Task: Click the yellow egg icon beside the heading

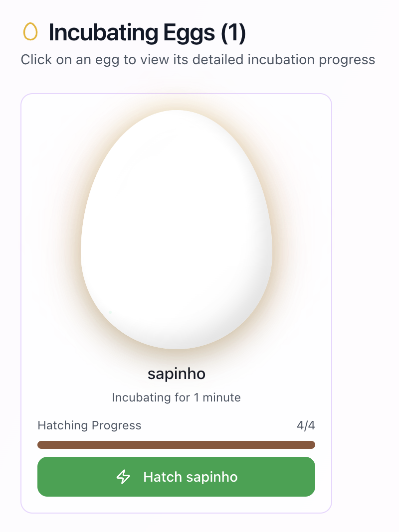Action: click(30, 32)
